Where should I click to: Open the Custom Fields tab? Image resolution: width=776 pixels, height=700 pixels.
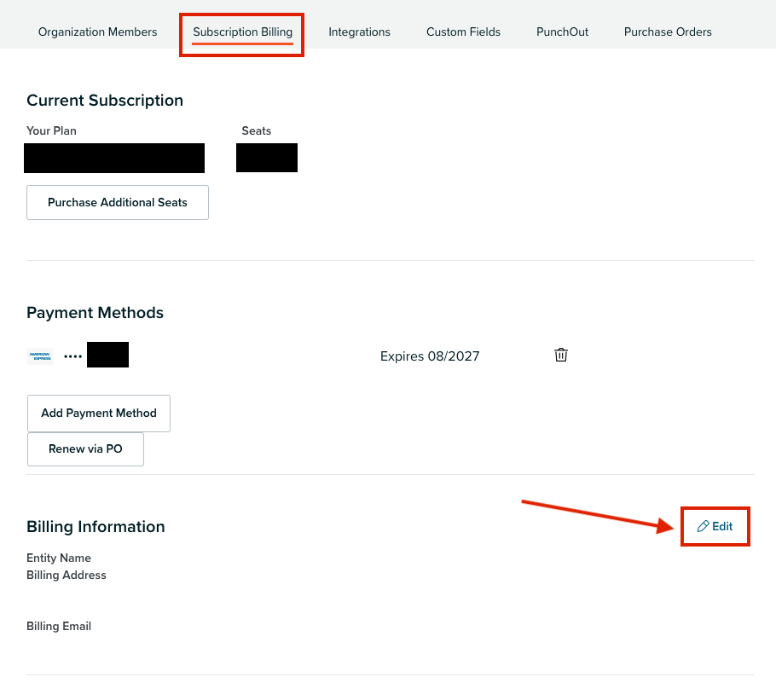(x=463, y=32)
